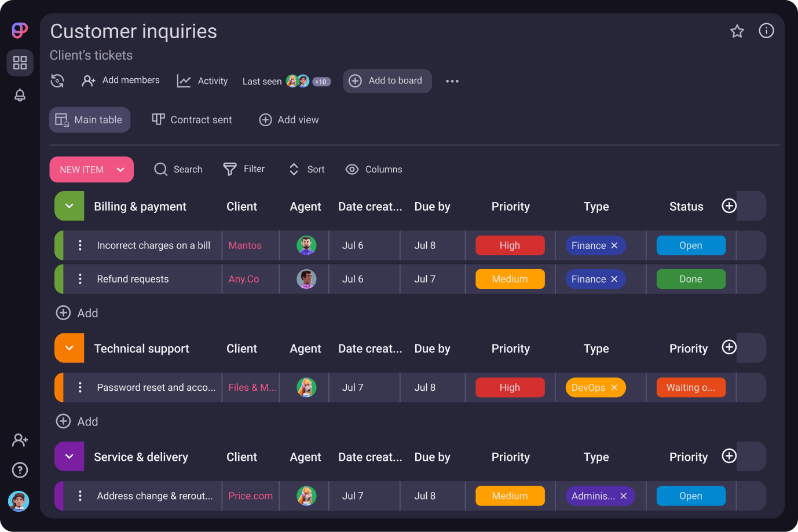This screenshot has width=798, height=532.
Task: Collapse the Billing & payment group
Action: click(x=68, y=206)
